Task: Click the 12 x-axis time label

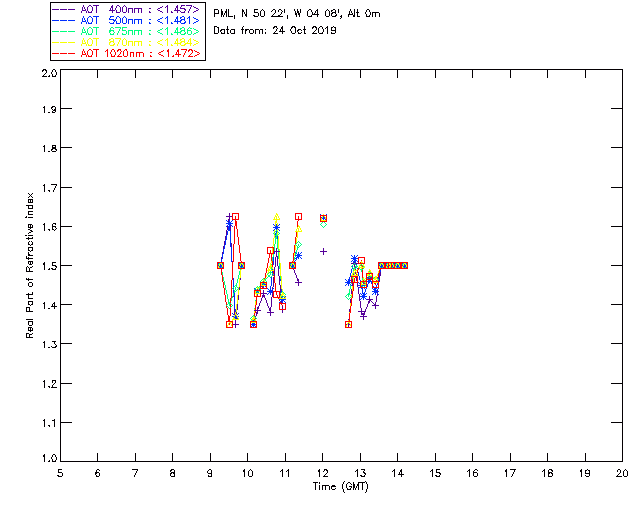Action: [322, 473]
